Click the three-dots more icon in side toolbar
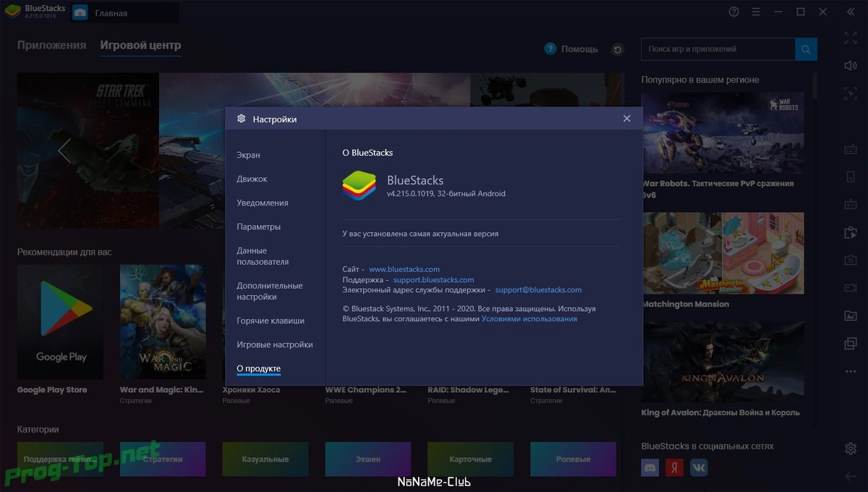Viewport: 868px width, 492px height. pos(851,371)
